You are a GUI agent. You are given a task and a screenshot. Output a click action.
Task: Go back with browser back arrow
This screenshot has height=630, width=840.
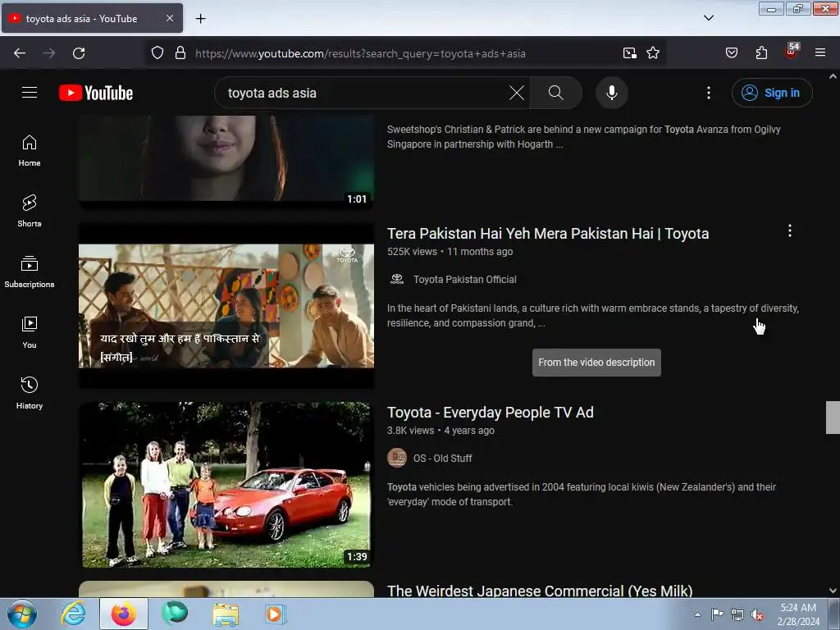click(x=20, y=53)
